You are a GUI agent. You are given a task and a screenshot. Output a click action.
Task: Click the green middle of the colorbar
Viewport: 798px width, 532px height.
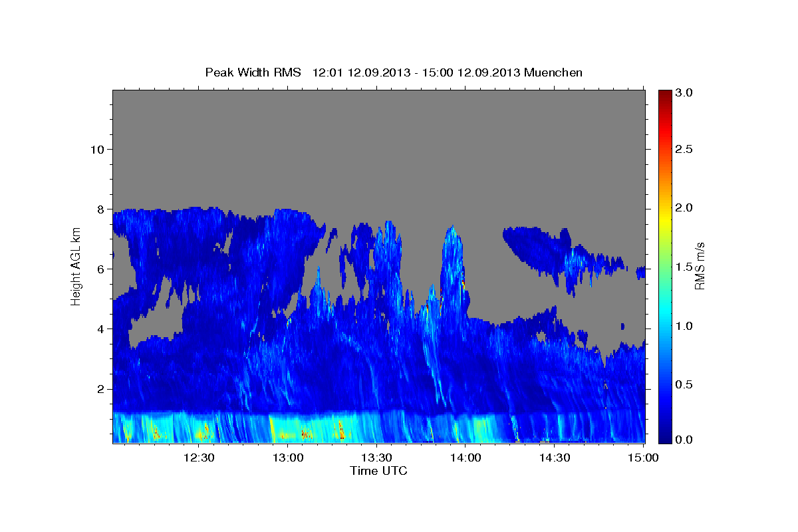(x=664, y=266)
